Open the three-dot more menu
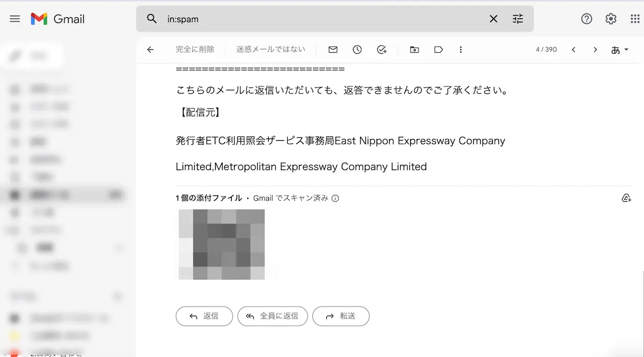Screen dimensions: 644x357 (460, 49)
